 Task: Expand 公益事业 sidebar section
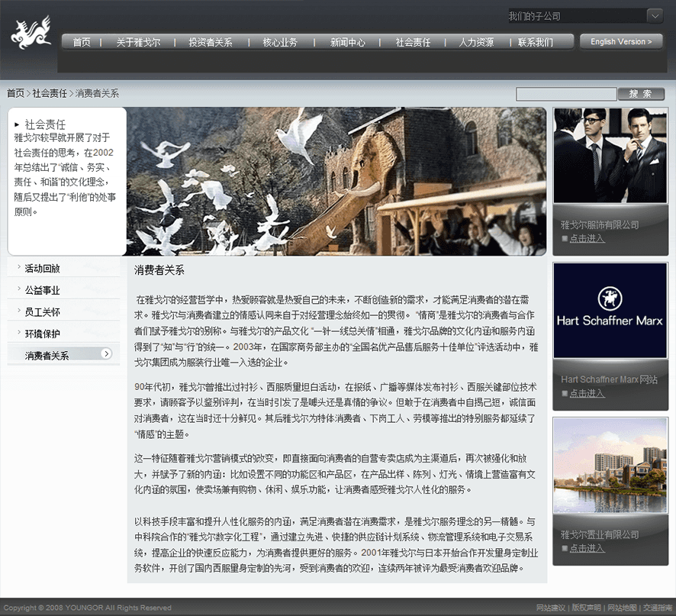click(42, 290)
